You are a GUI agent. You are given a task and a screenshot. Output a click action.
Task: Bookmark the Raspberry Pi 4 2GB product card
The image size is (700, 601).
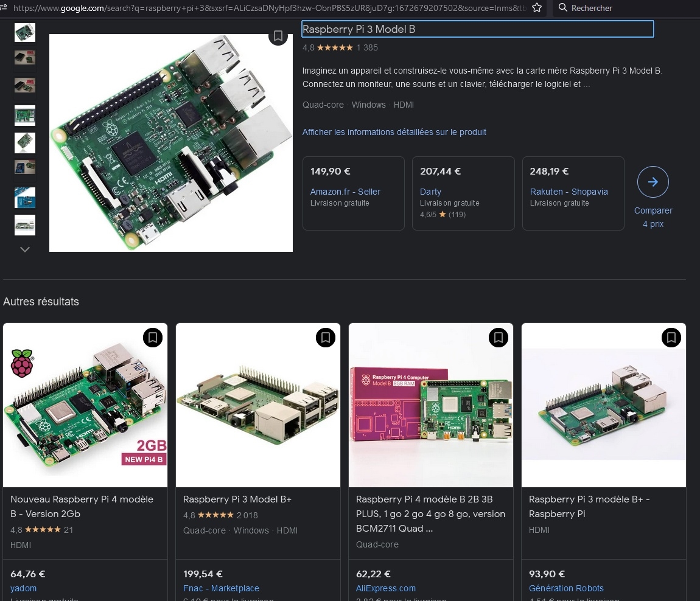coord(153,337)
